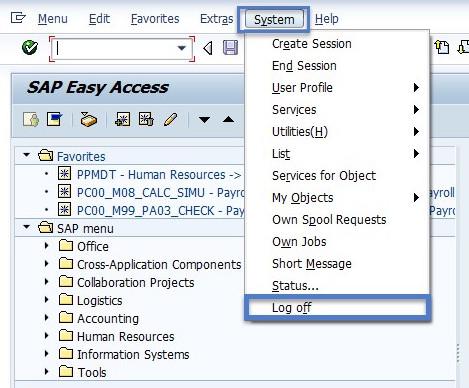Click the User menu icon
This screenshot has width=469, height=388.
pyautogui.click(x=31, y=120)
